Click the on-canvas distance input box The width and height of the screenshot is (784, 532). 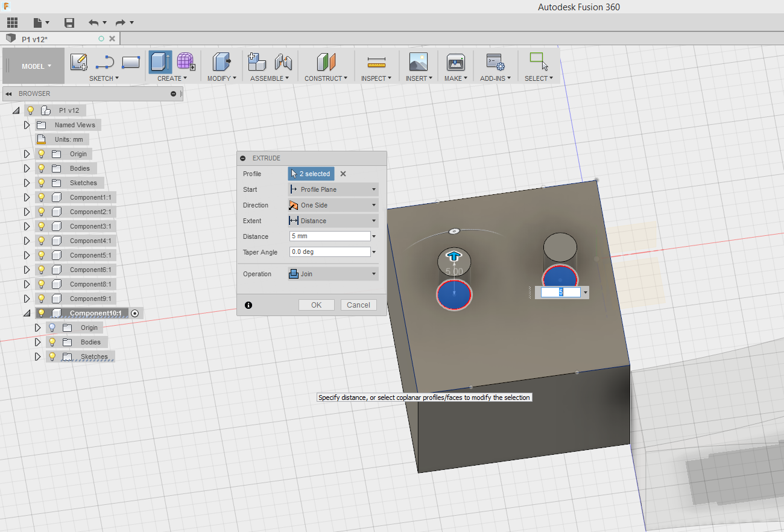pos(560,292)
